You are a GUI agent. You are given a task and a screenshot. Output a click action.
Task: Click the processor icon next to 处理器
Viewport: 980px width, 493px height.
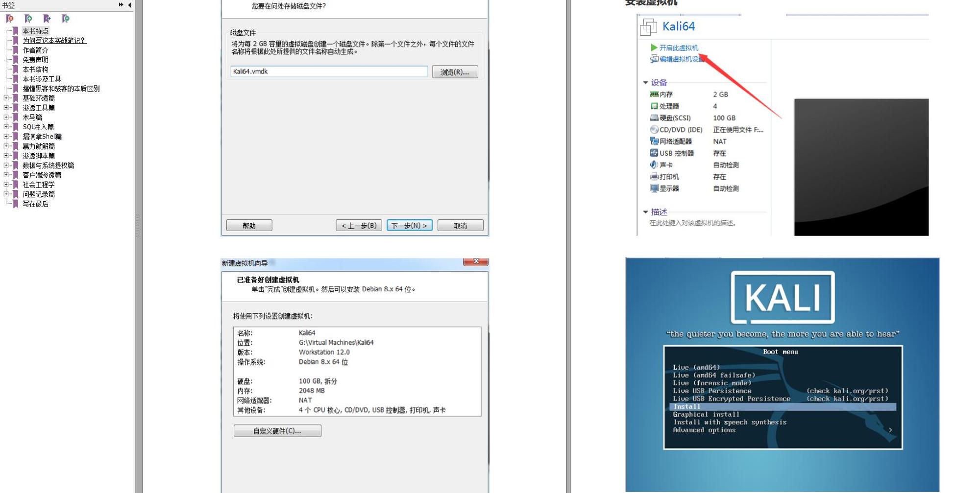click(x=654, y=106)
